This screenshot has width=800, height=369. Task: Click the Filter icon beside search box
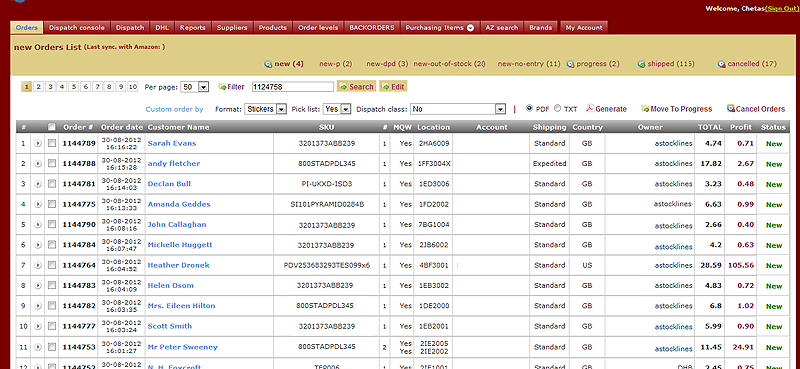click(x=222, y=87)
